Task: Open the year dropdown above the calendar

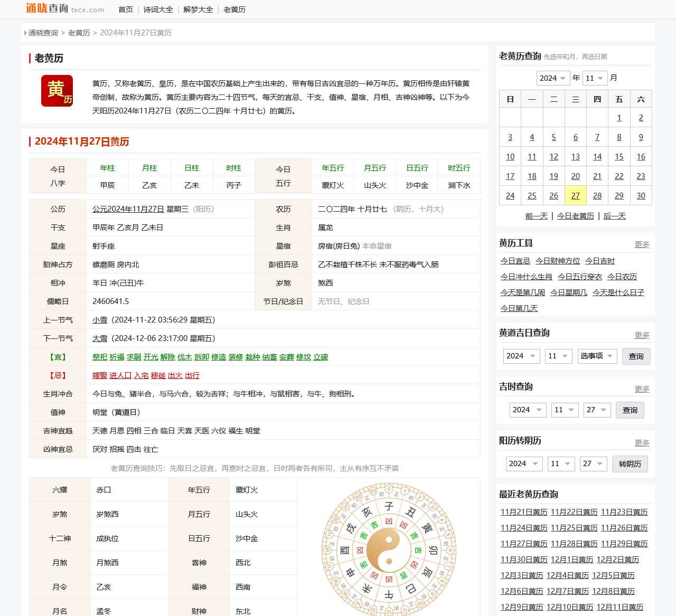Action: [x=553, y=78]
